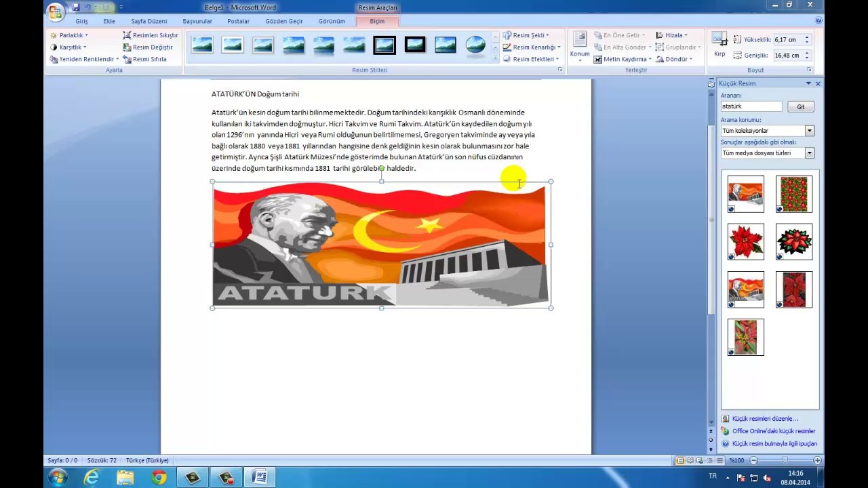The width and height of the screenshot is (868, 488).
Task: Expand the picture styles gallery more arrow
Action: pos(495,59)
